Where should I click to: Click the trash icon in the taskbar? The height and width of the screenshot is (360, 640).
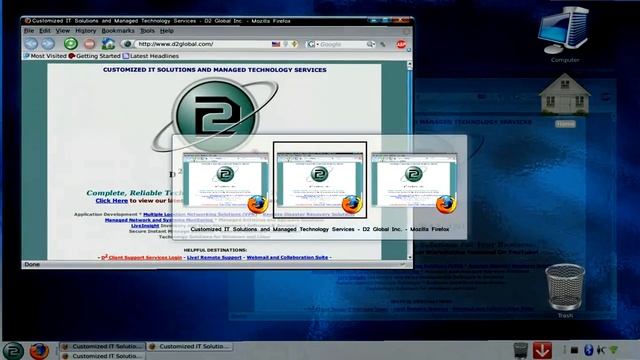[521, 351]
